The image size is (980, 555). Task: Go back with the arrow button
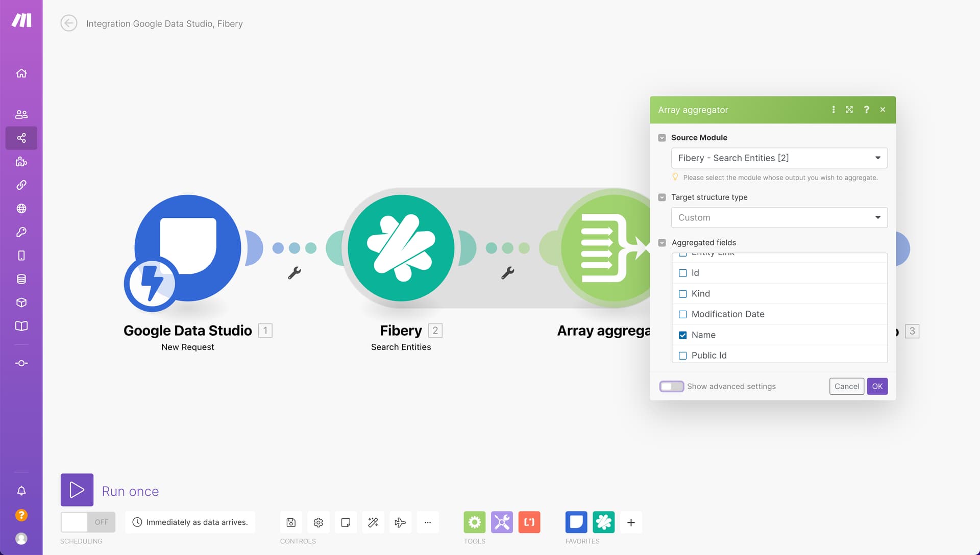point(69,23)
